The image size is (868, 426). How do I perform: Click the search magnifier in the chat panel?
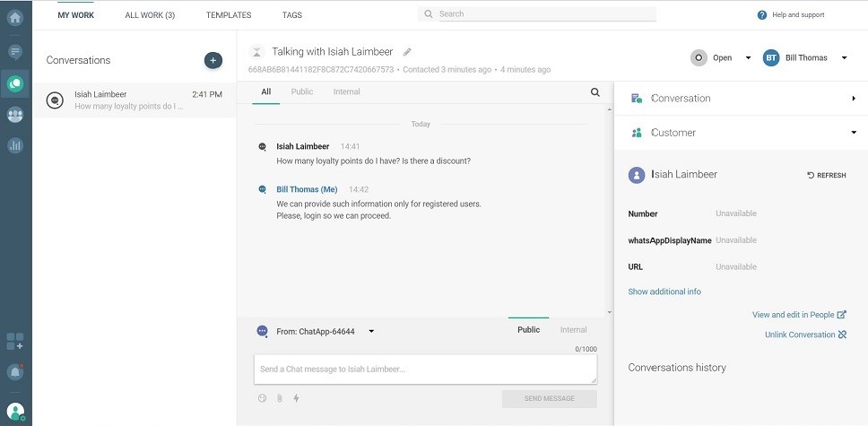(x=595, y=91)
